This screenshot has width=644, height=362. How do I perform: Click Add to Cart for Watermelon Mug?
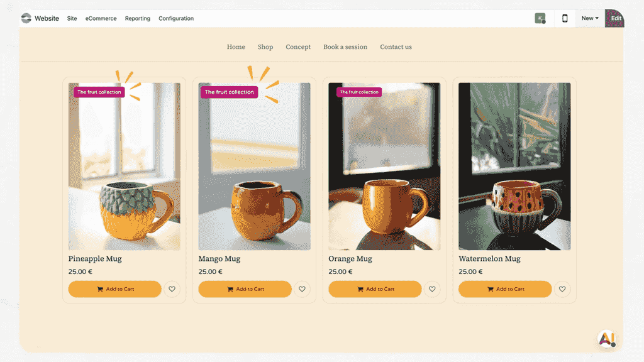(x=505, y=289)
